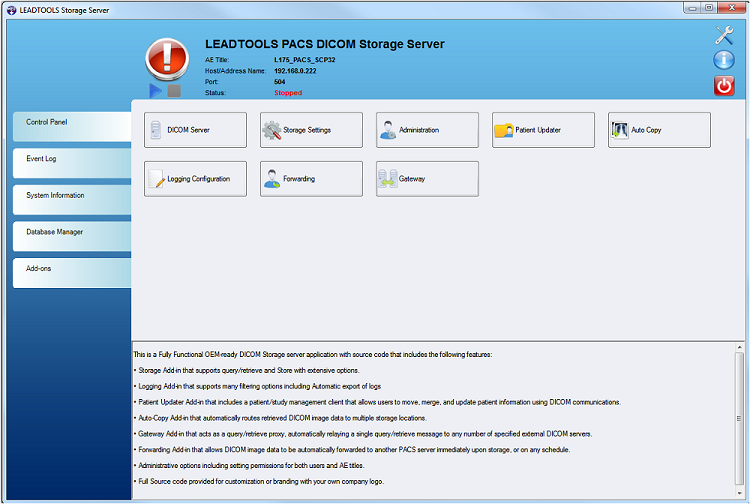
Task: Click the description pane scrollbar thumb
Action: [739, 419]
